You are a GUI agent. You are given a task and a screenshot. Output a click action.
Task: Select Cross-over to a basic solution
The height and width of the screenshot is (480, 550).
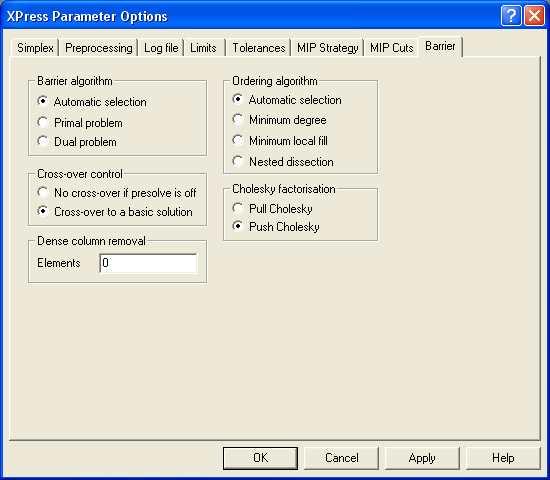[115, 212]
